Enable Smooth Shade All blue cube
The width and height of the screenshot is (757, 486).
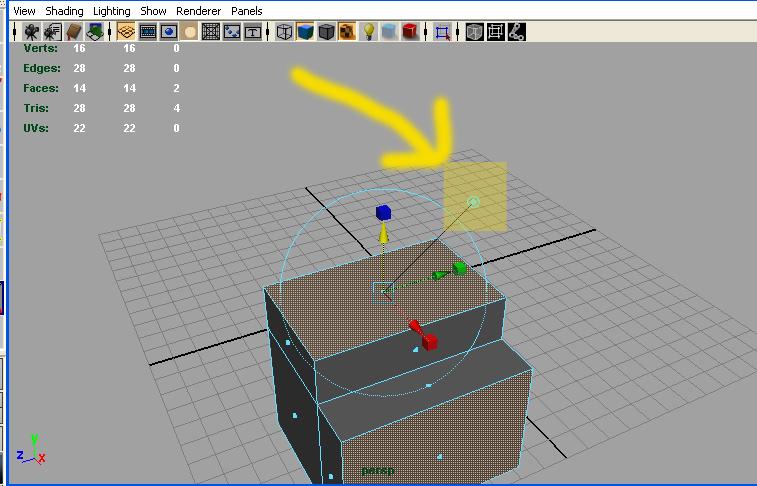(x=306, y=32)
